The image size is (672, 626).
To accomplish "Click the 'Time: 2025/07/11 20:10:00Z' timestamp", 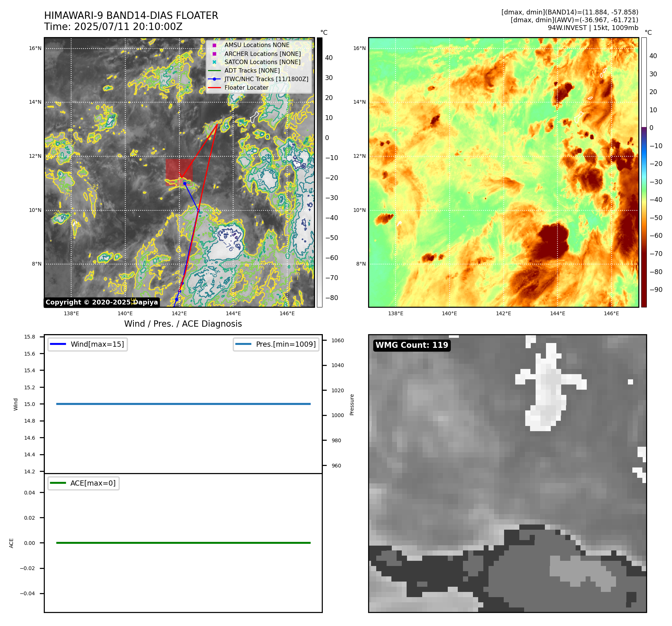I will pos(113,27).
